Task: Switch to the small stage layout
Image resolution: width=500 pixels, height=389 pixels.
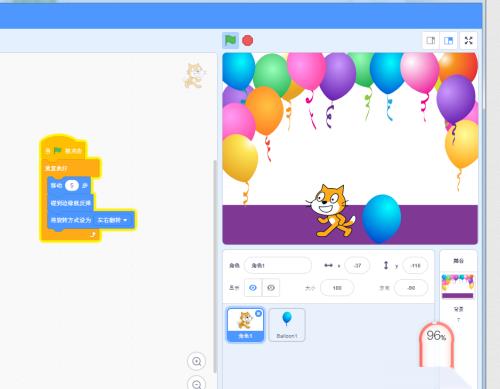Action: point(431,41)
